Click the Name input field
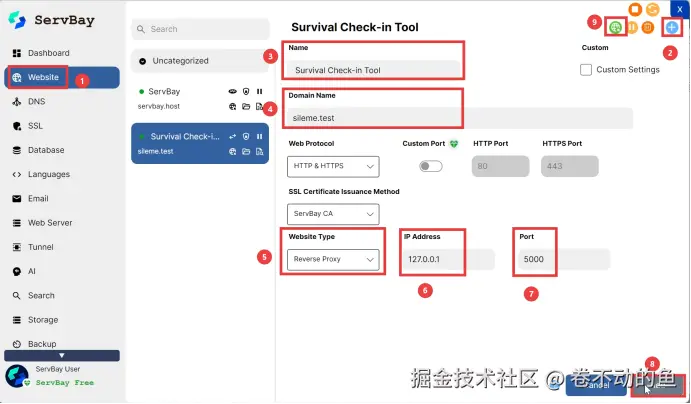The width and height of the screenshot is (691, 404). [x=373, y=70]
